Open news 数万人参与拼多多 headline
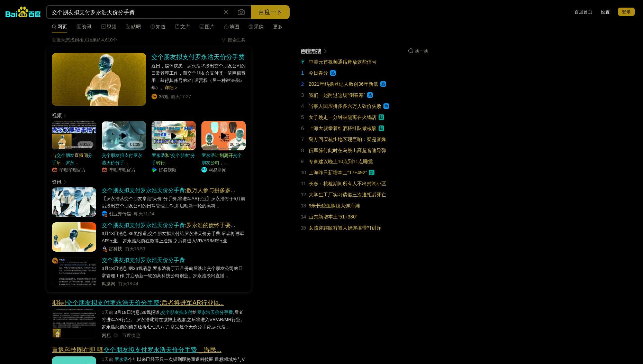The height and width of the screenshot is (364, 643). [168, 190]
